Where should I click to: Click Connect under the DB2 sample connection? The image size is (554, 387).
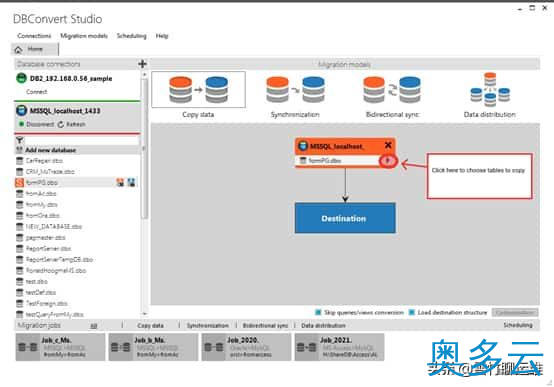pos(36,92)
